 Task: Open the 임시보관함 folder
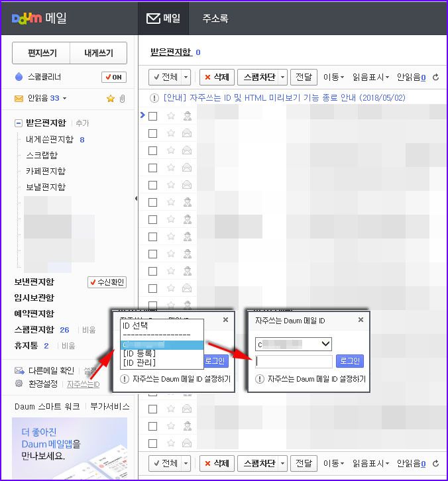click(34, 297)
